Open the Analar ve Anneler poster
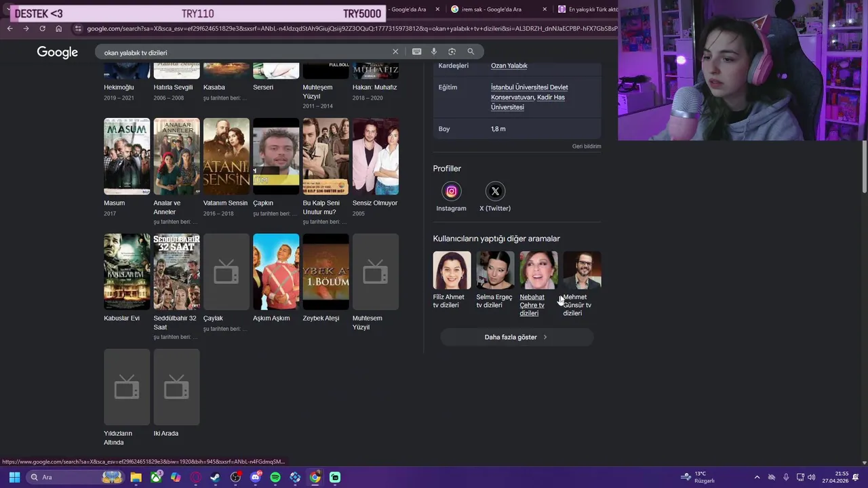Viewport: 868px width, 488px height. click(176, 157)
